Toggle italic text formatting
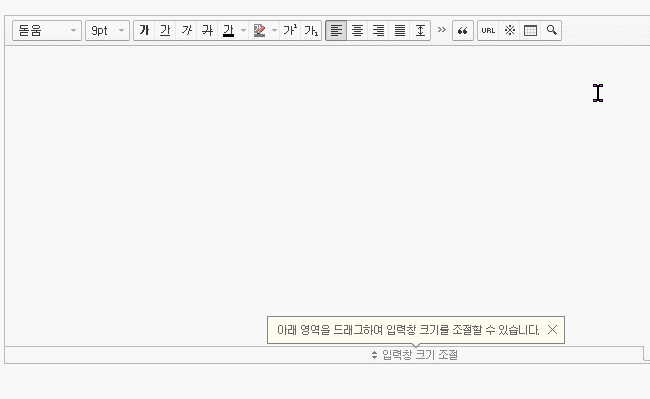Image resolution: width=650 pixels, height=399 pixels. 186,31
